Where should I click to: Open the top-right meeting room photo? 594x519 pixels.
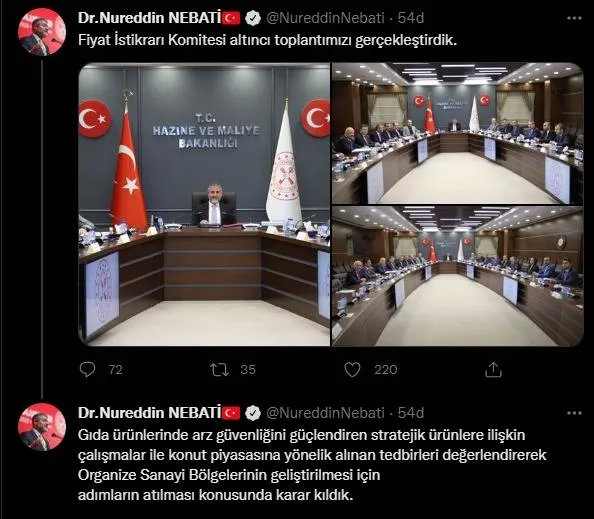coord(458,134)
